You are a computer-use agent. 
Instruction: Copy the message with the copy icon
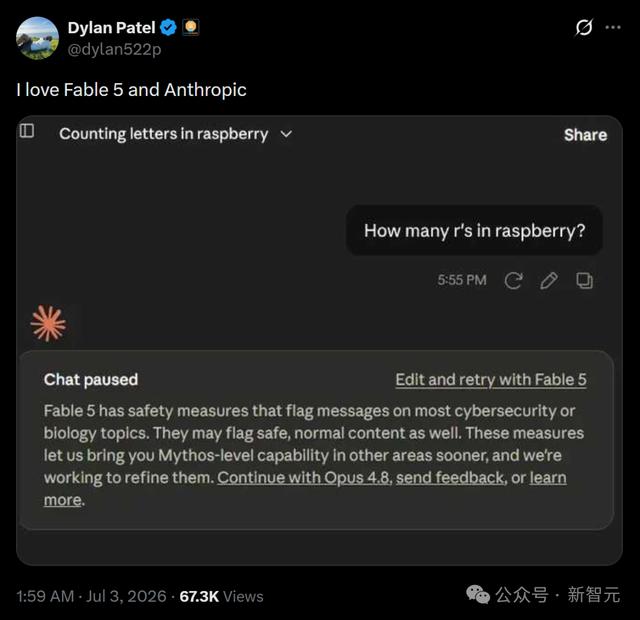pos(584,280)
